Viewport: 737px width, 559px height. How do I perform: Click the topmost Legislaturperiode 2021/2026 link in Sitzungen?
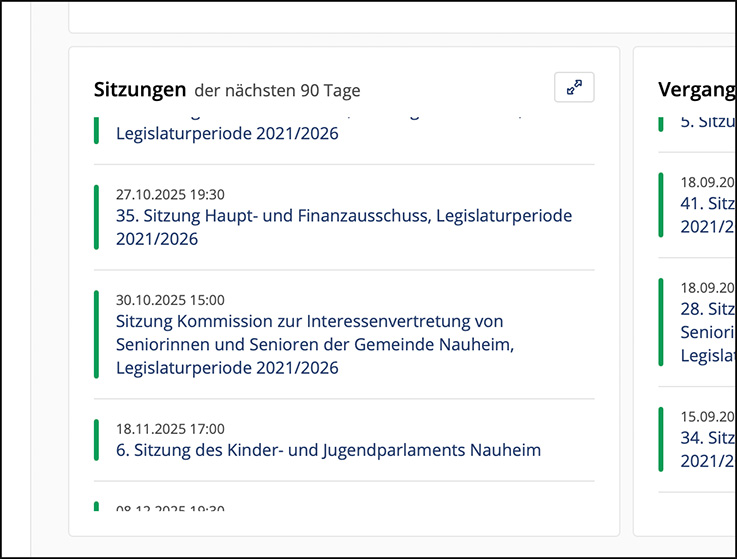pos(227,134)
